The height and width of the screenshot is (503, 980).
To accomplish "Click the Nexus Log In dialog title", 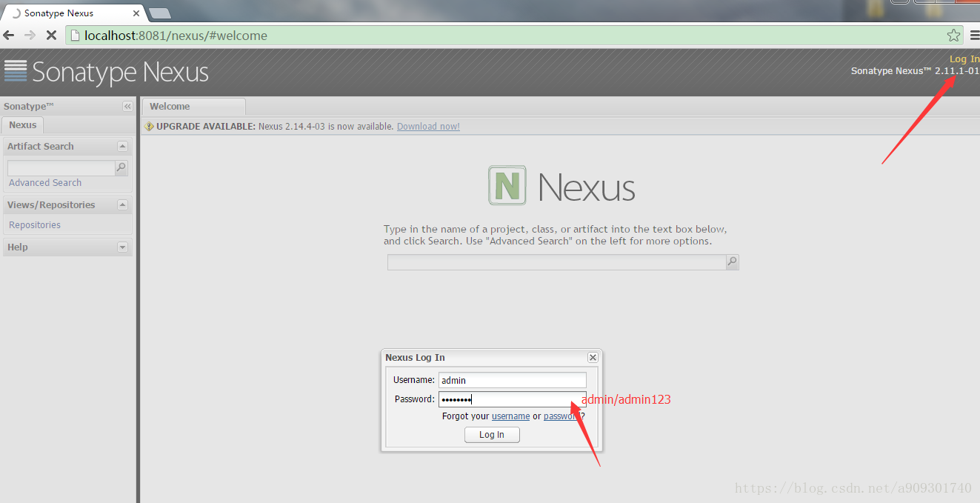I will tap(415, 358).
